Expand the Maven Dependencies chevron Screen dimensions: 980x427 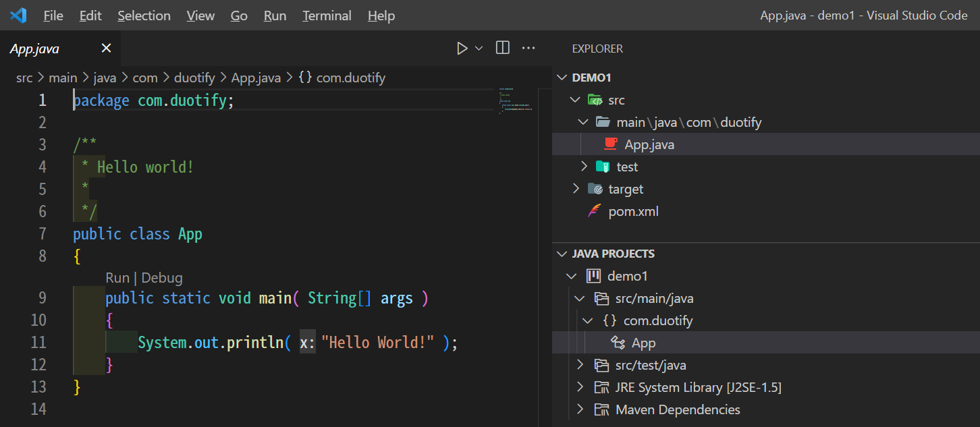click(x=580, y=409)
